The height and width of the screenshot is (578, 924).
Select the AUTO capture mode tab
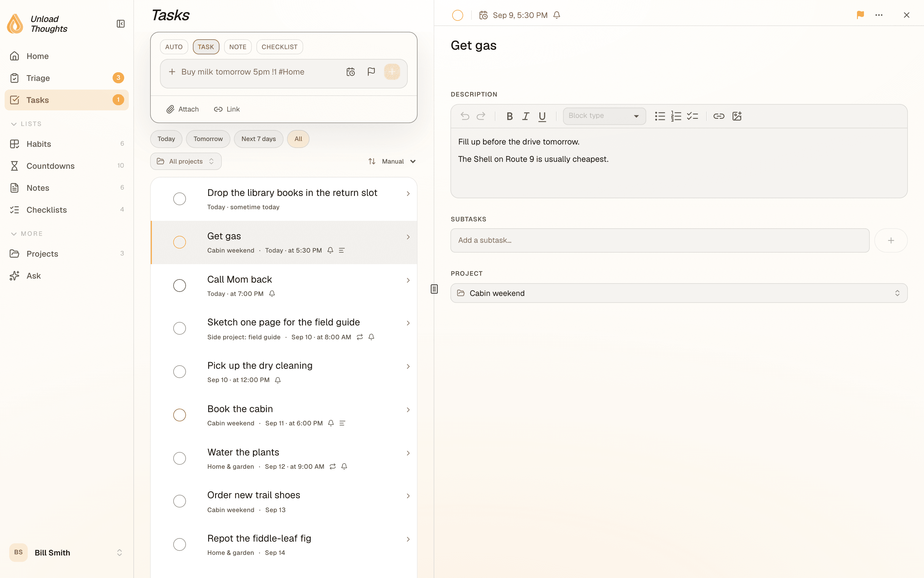pyautogui.click(x=174, y=47)
